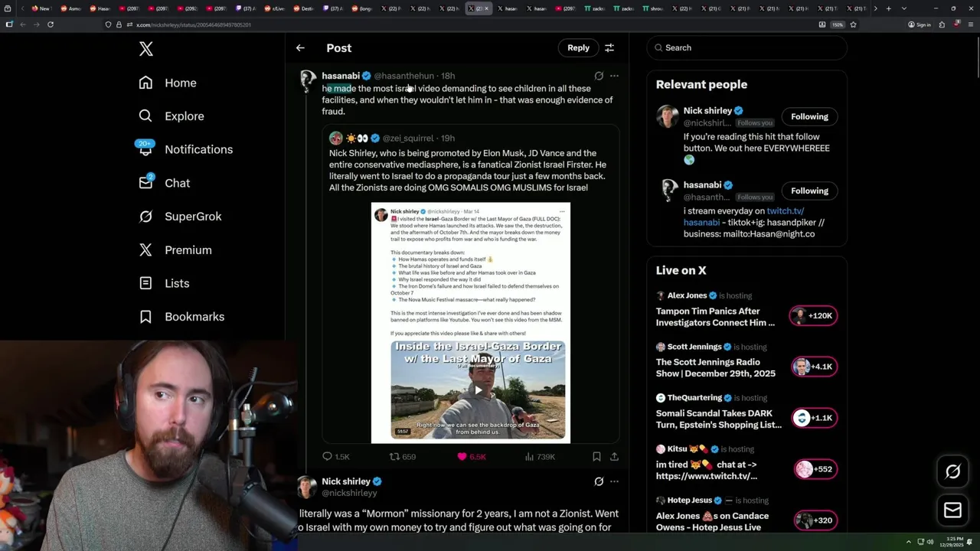980x551 pixels.
Task: Toggle Following for Nick shirley
Action: (809, 116)
